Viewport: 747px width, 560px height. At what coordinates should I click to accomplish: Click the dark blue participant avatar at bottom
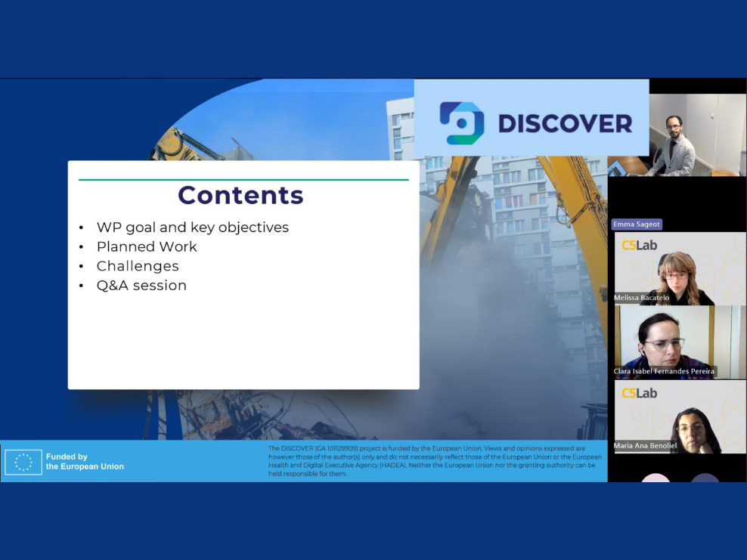click(705, 478)
